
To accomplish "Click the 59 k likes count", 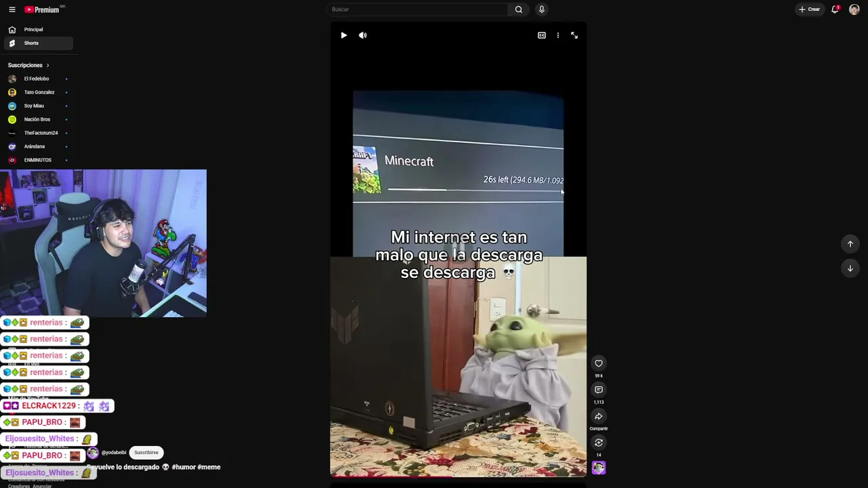I will (x=599, y=375).
